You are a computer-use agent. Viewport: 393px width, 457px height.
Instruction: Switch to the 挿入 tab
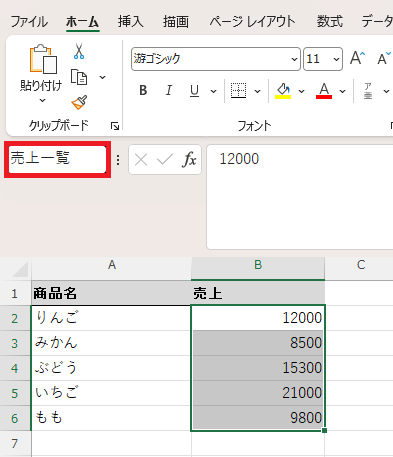click(x=130, y=22)
